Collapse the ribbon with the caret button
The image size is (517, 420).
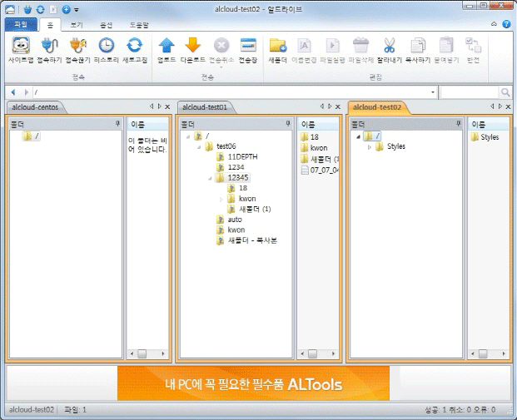click(x=494, y=24)
